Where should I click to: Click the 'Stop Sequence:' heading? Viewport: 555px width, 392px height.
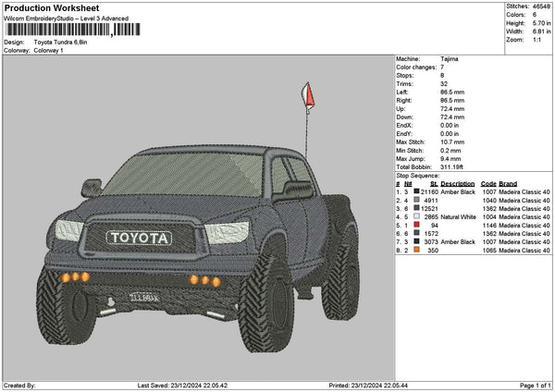[418, 176]
